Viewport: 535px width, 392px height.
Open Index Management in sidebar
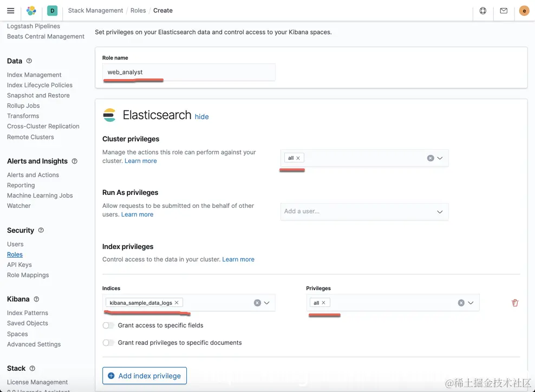(x=34, y=75)
